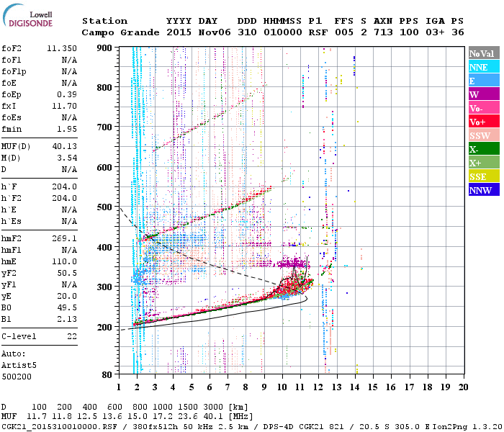This screenshot has width=504, height=432.
Task: Click the yE value 20.0
Action: tap(67, 297)
